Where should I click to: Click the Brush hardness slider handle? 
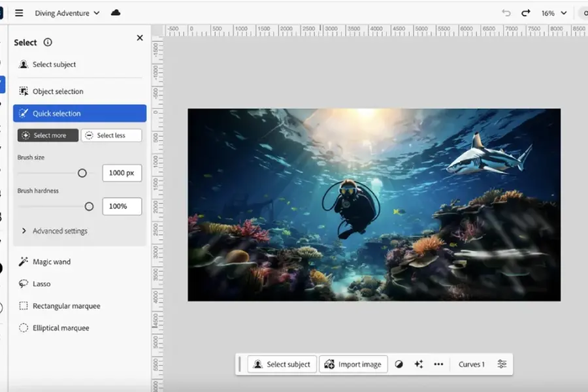tap(89, 206)
